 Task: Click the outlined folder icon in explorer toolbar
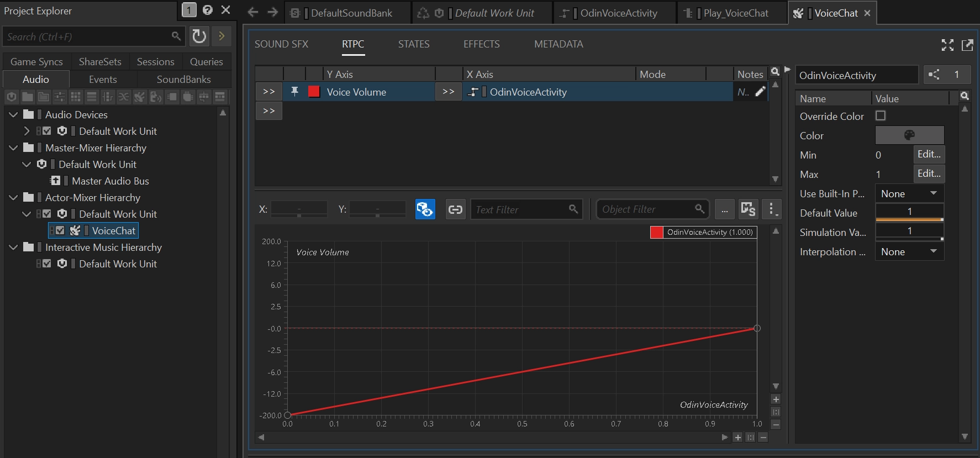click(44, 97)
